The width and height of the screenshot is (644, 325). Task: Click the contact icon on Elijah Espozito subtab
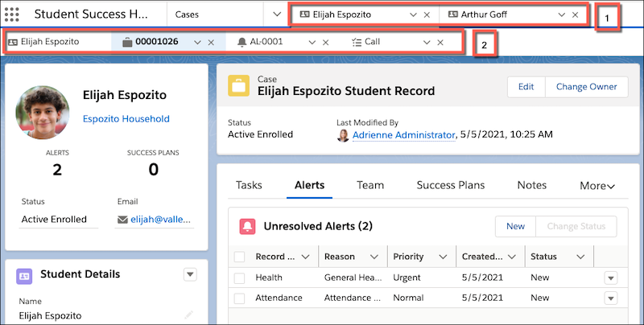point(13,42)
